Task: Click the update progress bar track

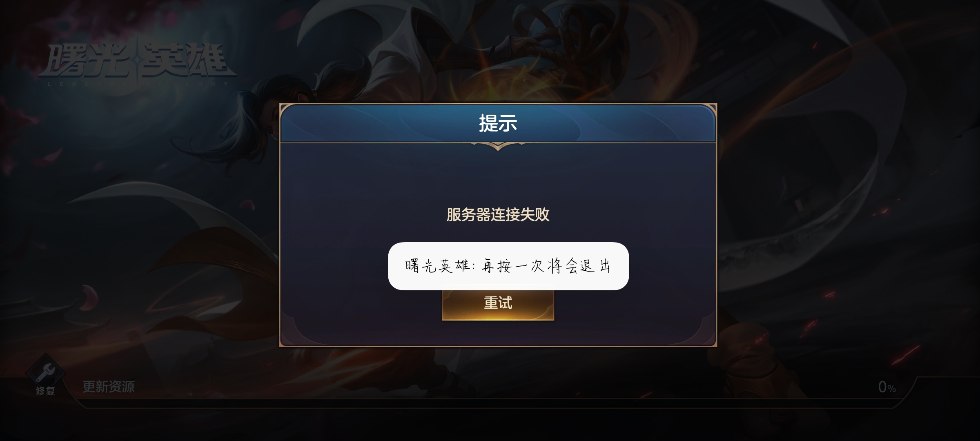Action: coord(490,403)
